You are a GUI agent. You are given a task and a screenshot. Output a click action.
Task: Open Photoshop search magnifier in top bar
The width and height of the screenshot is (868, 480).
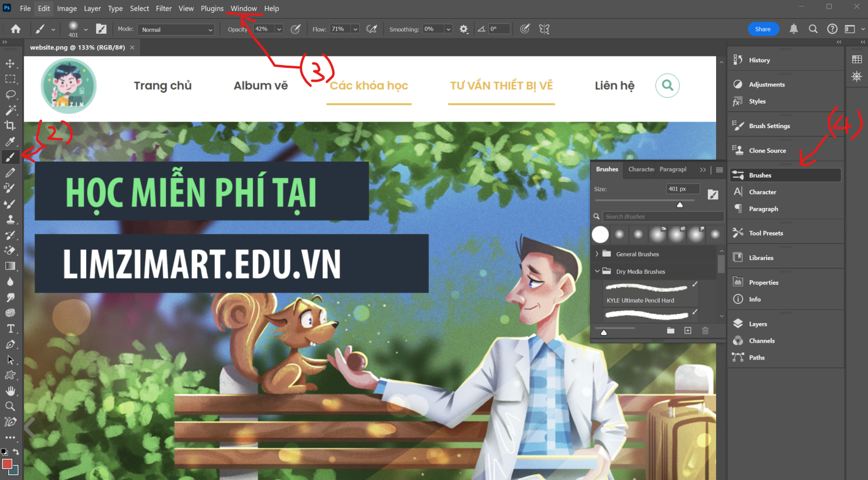[x=813, y=29]
